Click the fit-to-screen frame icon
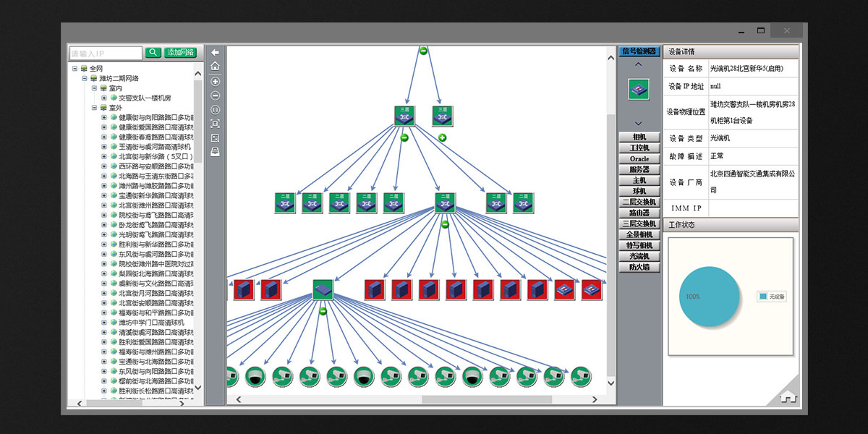The image size is (868, 434). (x=215, y=124)
